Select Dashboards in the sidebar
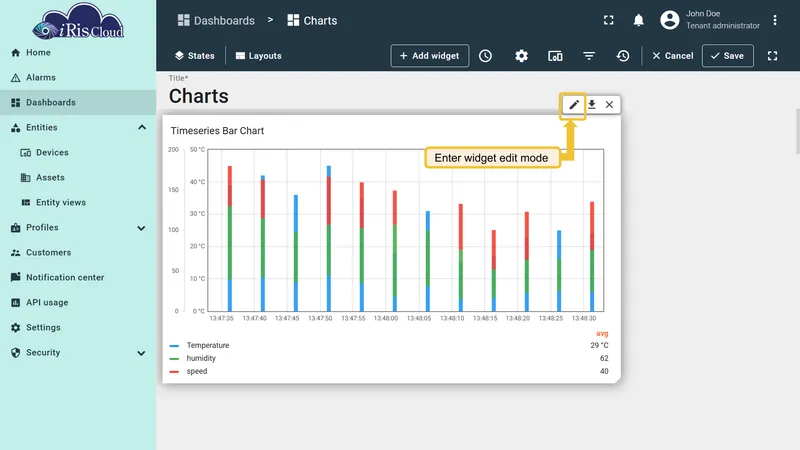The height and width of the screenshot is (450, 800). [78, 103]
